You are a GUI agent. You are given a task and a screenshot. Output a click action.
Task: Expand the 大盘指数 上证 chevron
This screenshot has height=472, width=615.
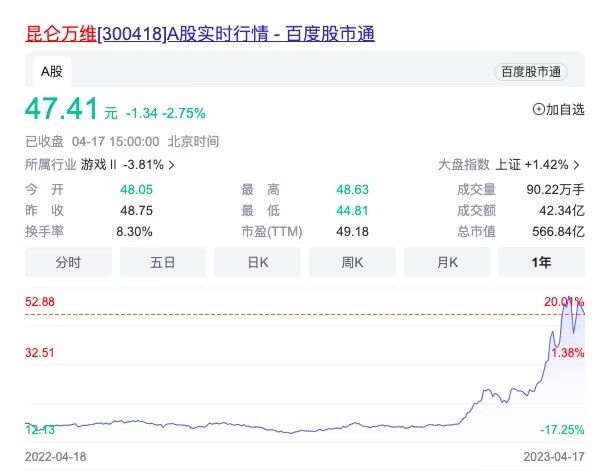tap(576, 165)
